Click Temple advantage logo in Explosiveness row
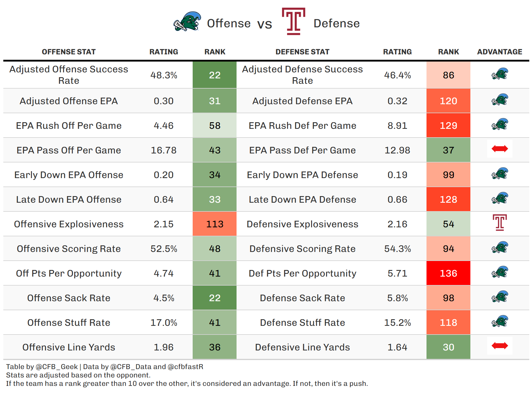This screenshot has width=532, height=394. [500, 223]
